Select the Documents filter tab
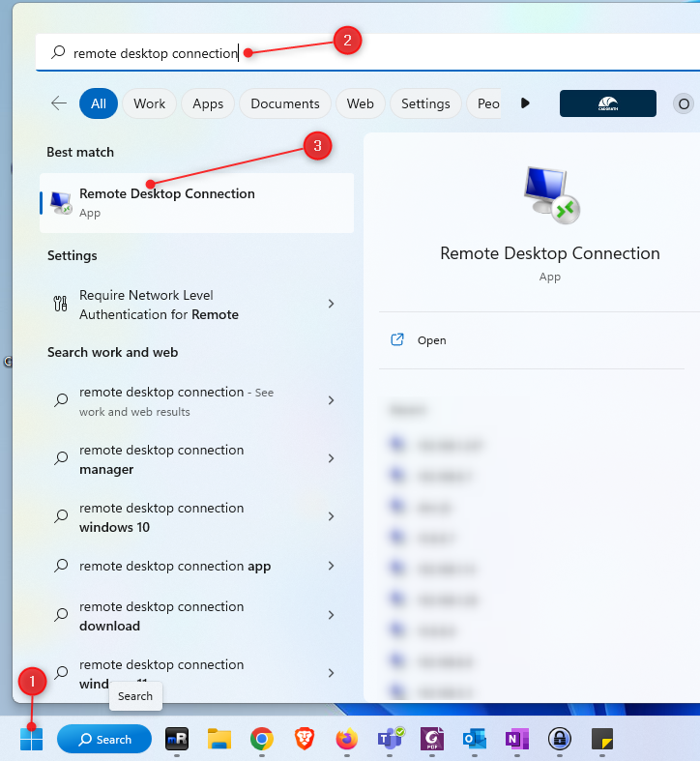This screenshot has width=700, height=761. tap(285, 103)
